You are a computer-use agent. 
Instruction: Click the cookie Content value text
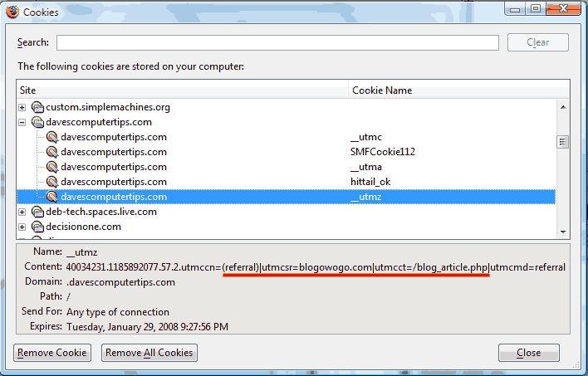(316, 267)
